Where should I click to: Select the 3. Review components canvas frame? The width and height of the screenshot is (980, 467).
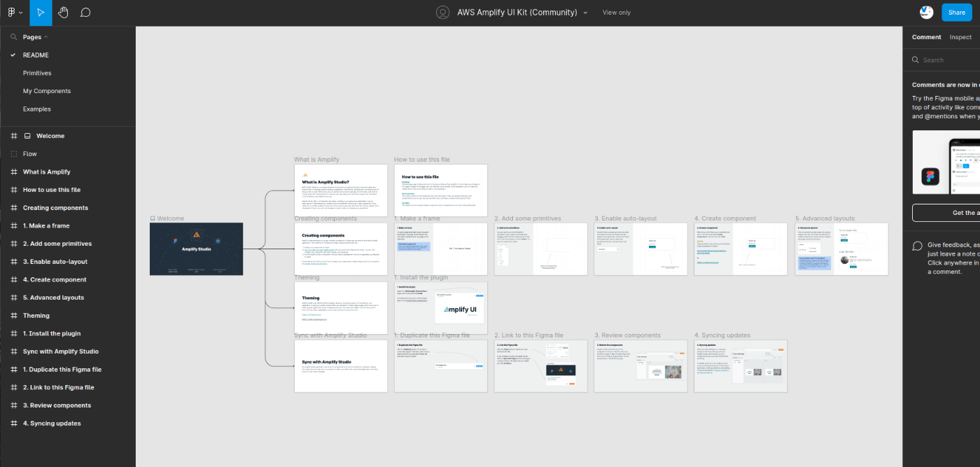pyautogui.click(x=640, y=366)
